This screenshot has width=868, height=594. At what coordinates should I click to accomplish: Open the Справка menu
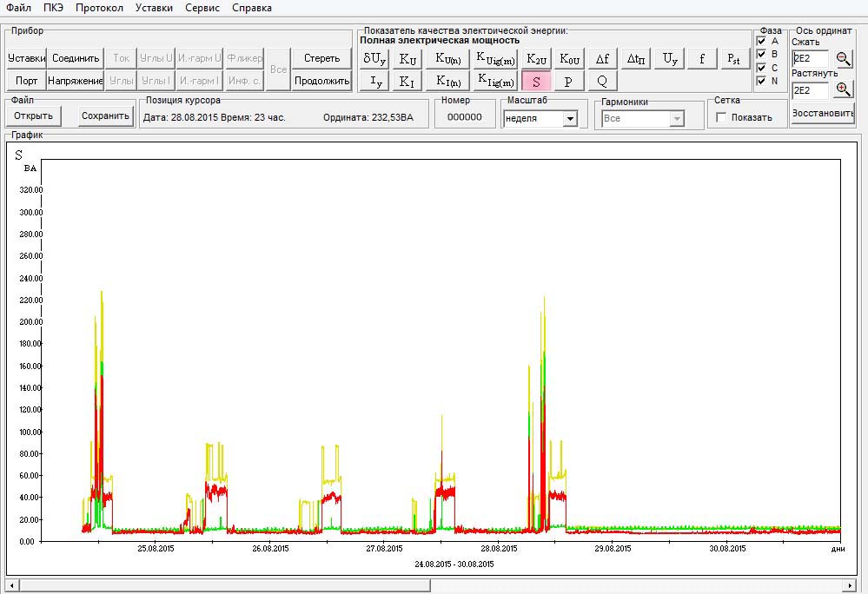pos(252,8)
